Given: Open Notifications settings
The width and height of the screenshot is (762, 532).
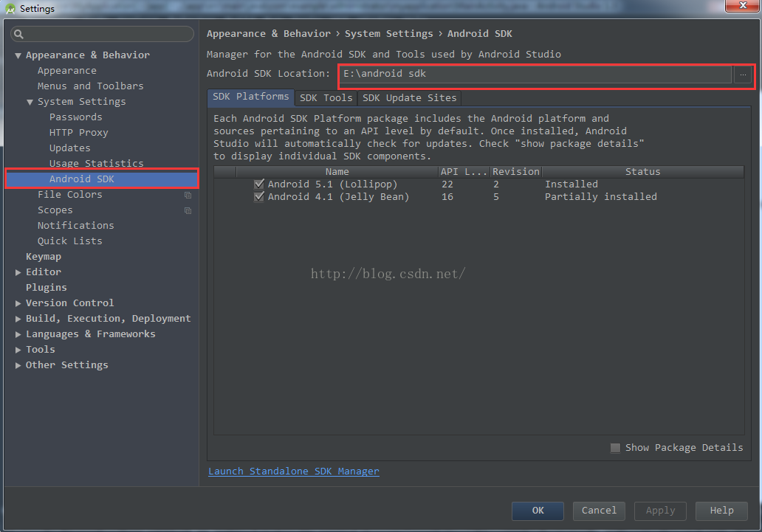Looking at the screenshot, I should (76, 226).
